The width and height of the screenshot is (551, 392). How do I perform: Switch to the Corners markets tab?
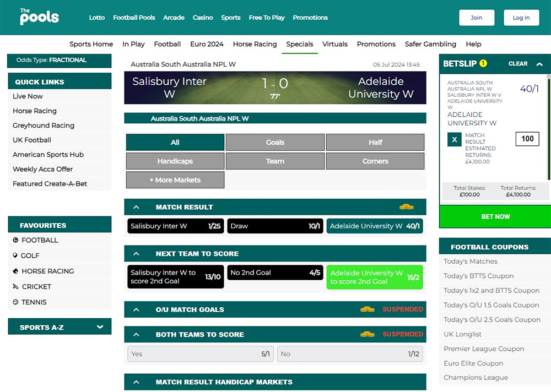(375, 161)
